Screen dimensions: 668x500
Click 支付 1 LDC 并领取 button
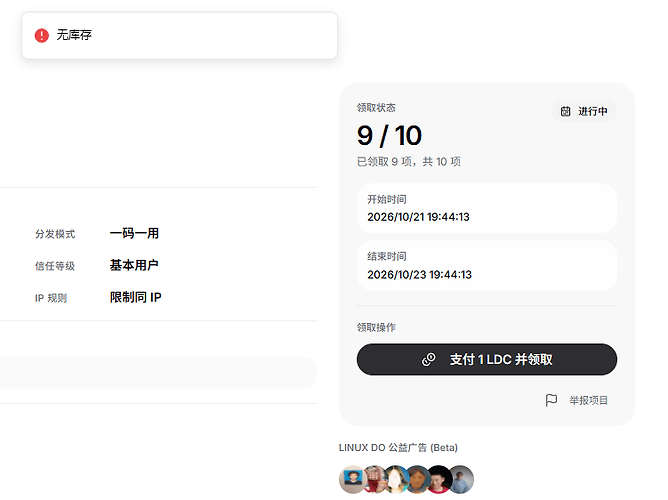[x=487, y=359]
